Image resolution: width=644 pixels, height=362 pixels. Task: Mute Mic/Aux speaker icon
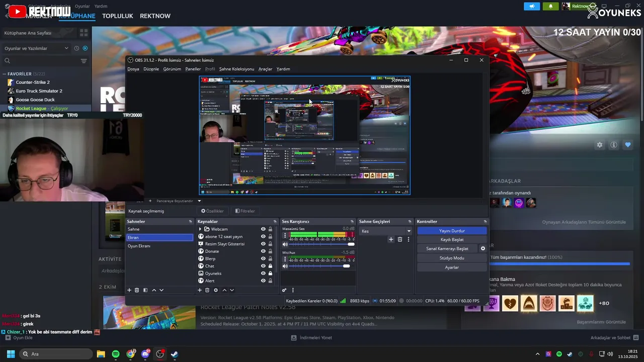tap(285, 266)
